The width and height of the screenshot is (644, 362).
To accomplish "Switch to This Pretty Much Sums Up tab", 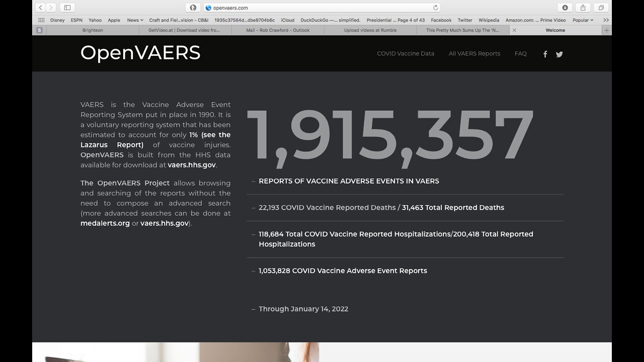I will pos(463,30).
